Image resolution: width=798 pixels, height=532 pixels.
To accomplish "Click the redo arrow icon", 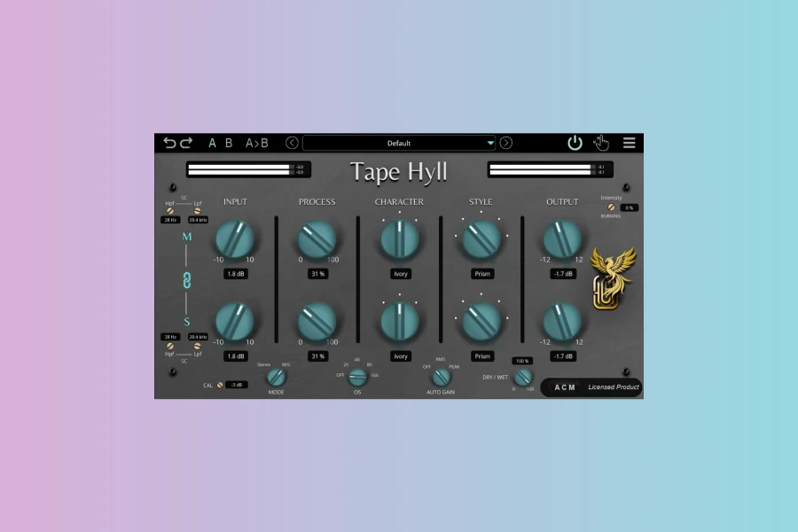I will (186, 143).
